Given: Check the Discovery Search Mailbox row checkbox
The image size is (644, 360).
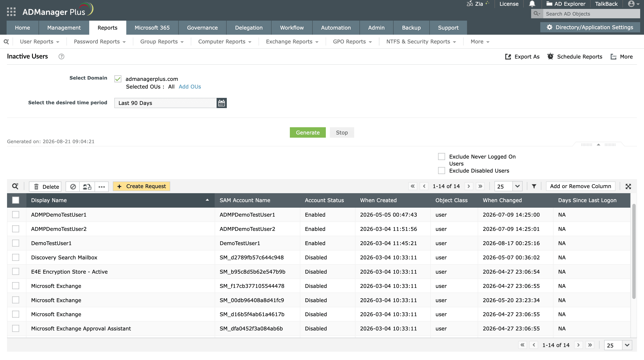Looking at the screenshot, I should tap(16, 257).
